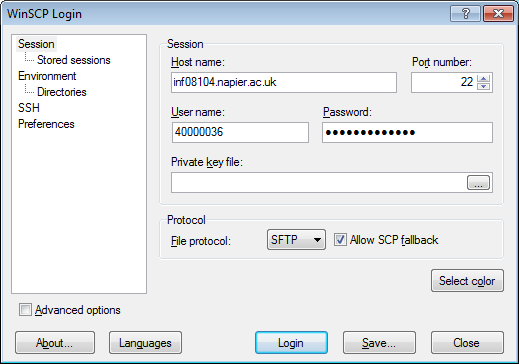
Task: Focus the User name field
Action: pos(240,132)
